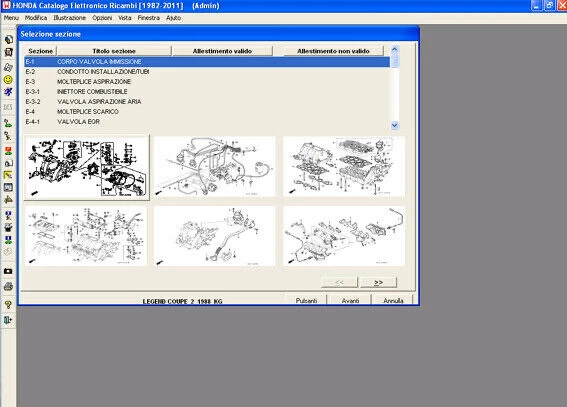Go to next thumbnails page with >>
The width and height of the screenshot is (567, 407).
click(x=378, y=282)
